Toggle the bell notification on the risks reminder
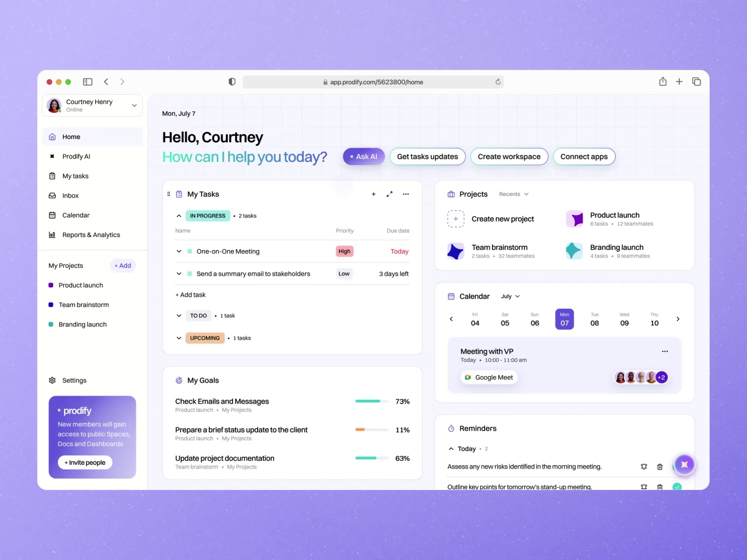 point(644,466)
